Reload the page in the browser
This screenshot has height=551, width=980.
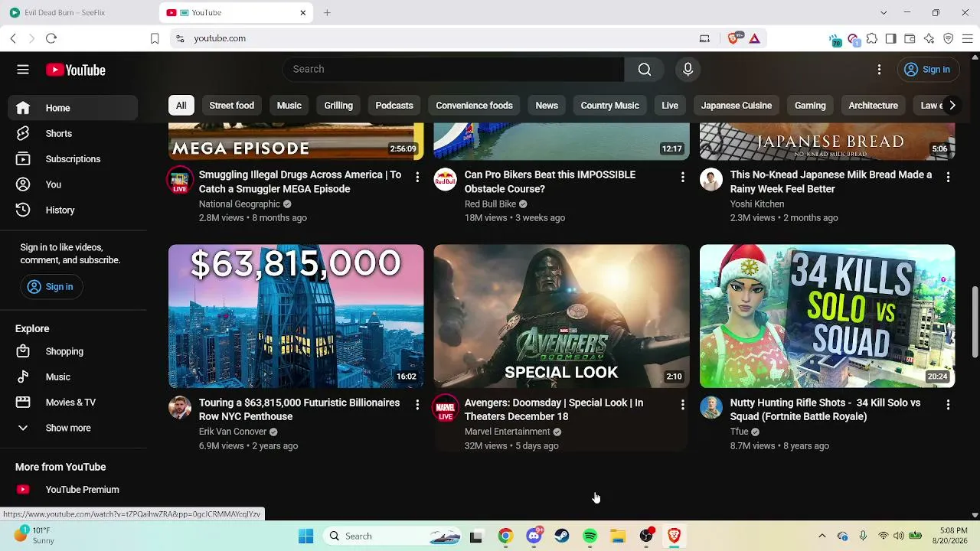[x=51, y=38]
